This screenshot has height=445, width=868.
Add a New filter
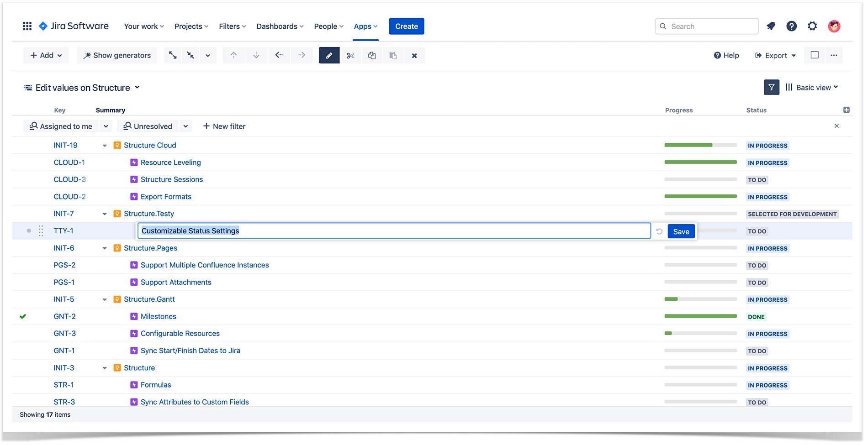(224, 126)
